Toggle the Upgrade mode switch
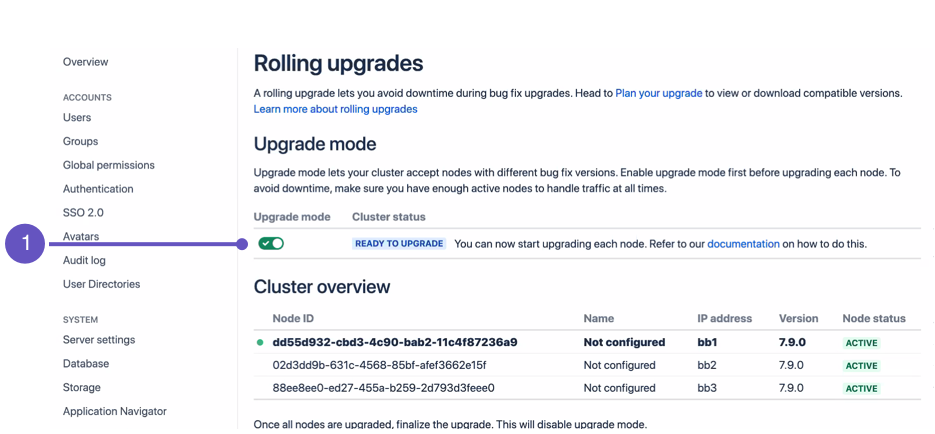 coord(271,243)
